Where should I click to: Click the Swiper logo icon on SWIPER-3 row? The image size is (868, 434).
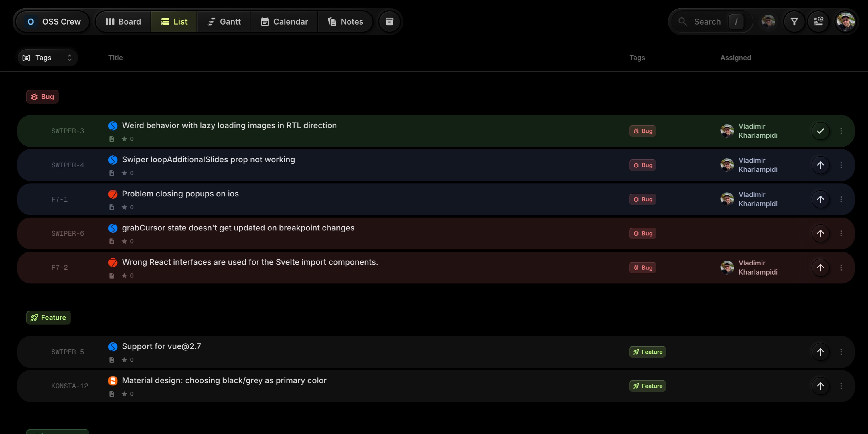pyautogui.click(x=113, y=125)
